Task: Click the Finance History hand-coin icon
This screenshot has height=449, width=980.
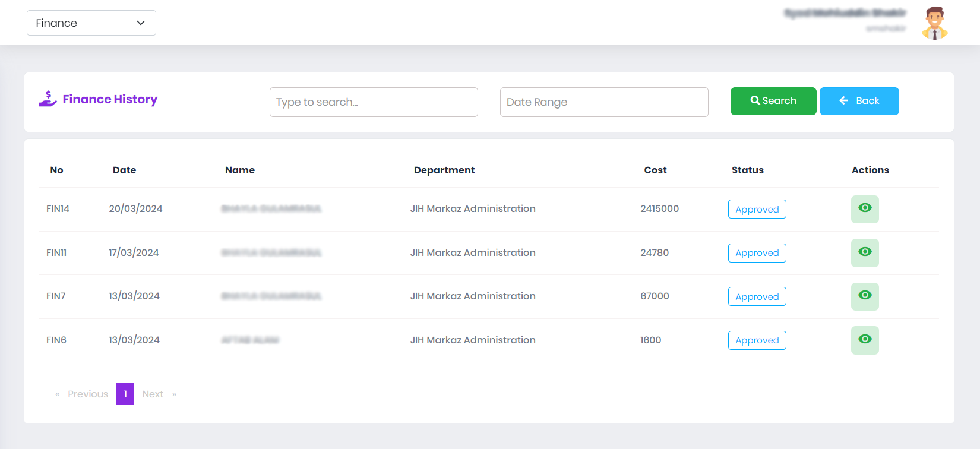Action: pos(48,99)
